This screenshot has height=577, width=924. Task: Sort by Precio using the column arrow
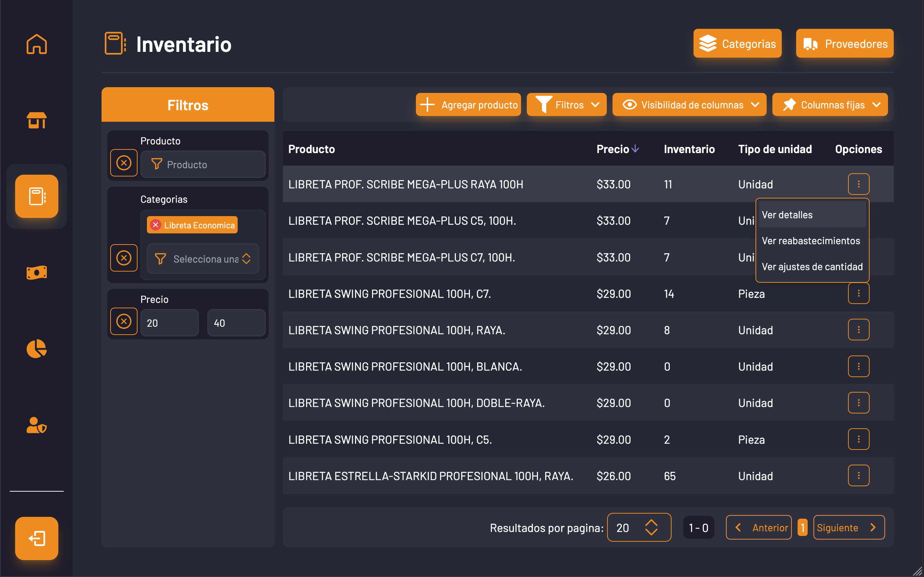pos(636,148)
